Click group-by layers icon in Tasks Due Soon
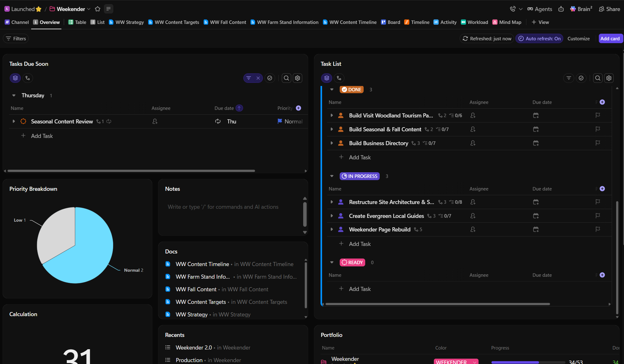Screen dimensions: 624x364 pos(15,78)
